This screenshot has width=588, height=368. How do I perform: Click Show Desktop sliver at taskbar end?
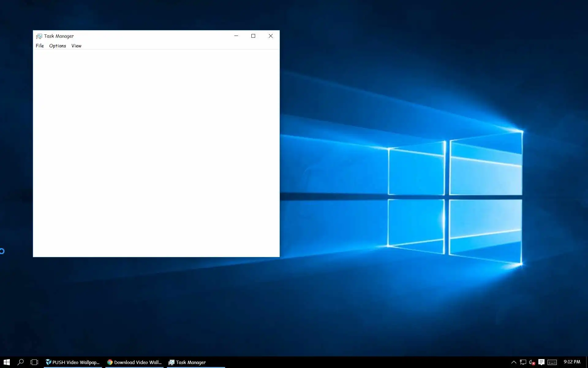tap(587, 362)
